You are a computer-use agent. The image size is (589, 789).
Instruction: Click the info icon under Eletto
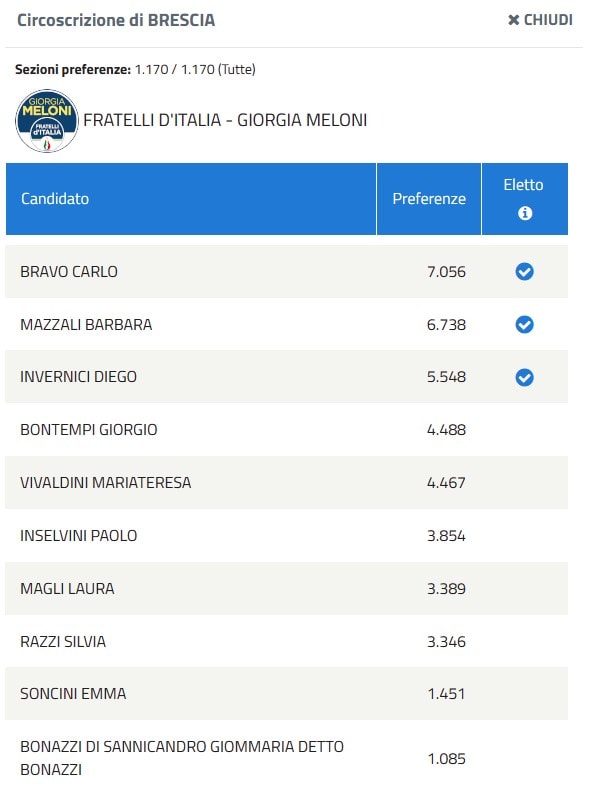click(x=525, y=213)
